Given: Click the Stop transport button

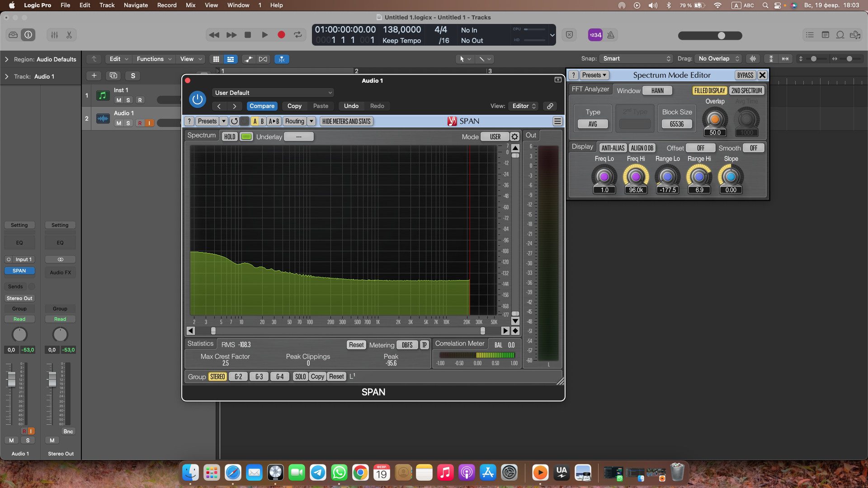Looking at the screenshot, I should tap(248, 35).
